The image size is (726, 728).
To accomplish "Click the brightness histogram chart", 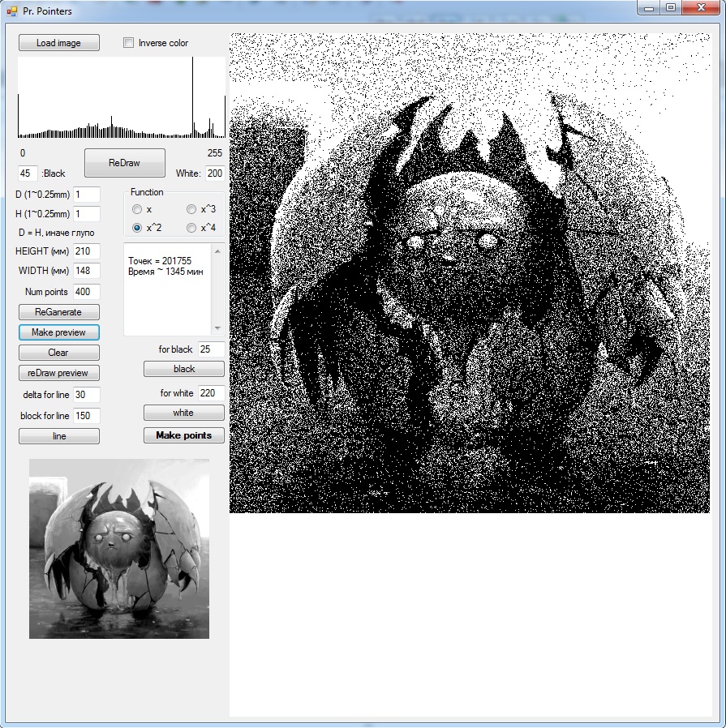I will pos(122,97).
